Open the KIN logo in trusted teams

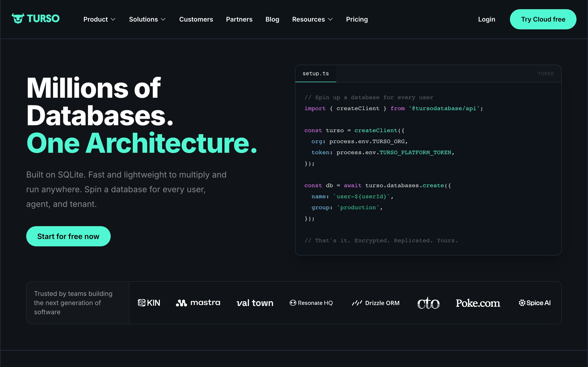click(149, 303)
